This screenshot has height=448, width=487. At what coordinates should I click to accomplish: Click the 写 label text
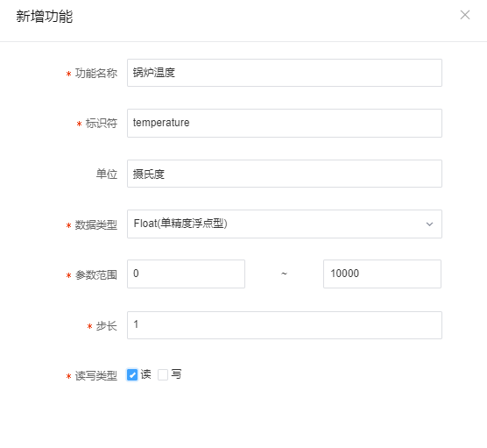point(176,374)
